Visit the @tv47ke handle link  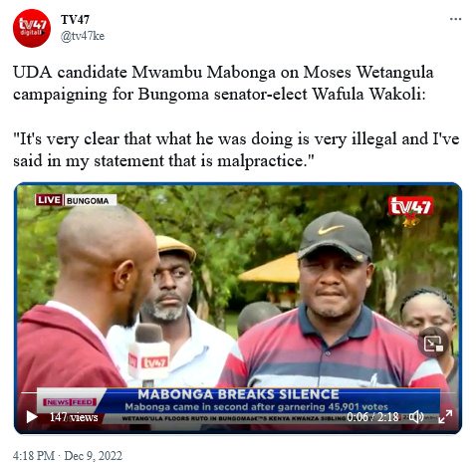tap(83, 36)
